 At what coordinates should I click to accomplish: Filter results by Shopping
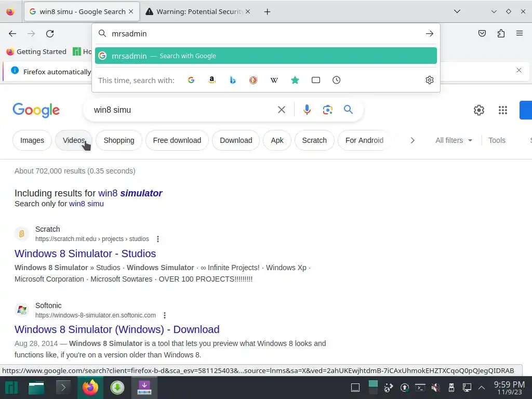click(x=119, y=140)
